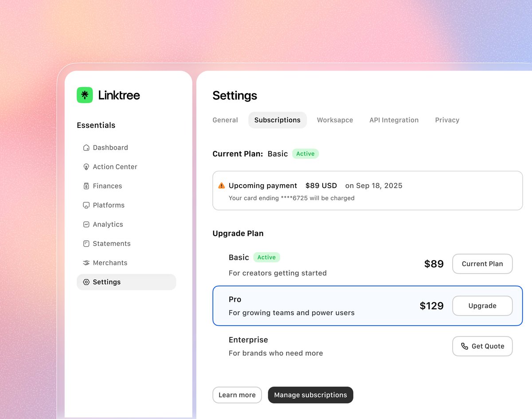Click 'For creators getting started' text
The height and width of the screenshot is (419, 532).
pos(278,273)
